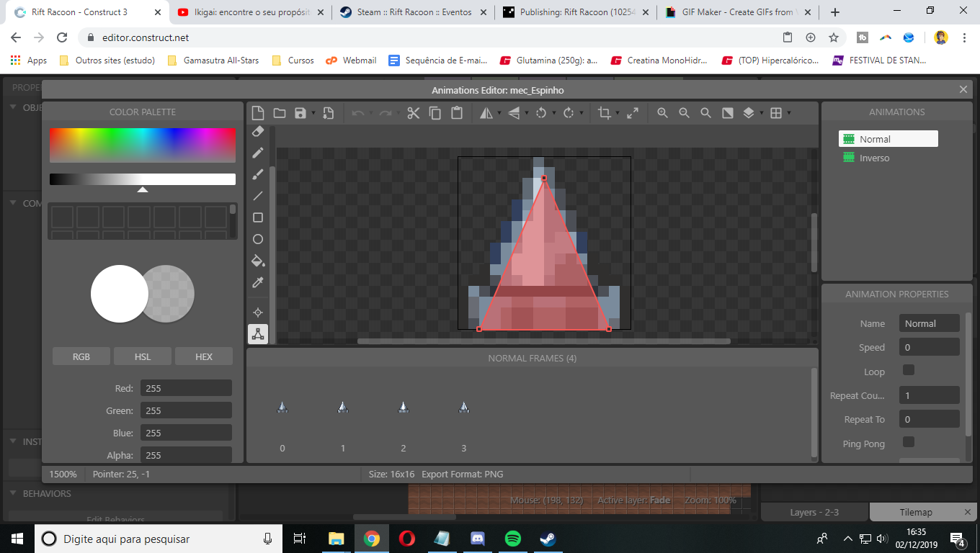Open the crop tool dropdown arrow
Viewport: 980px width, 553px height.
618,113
